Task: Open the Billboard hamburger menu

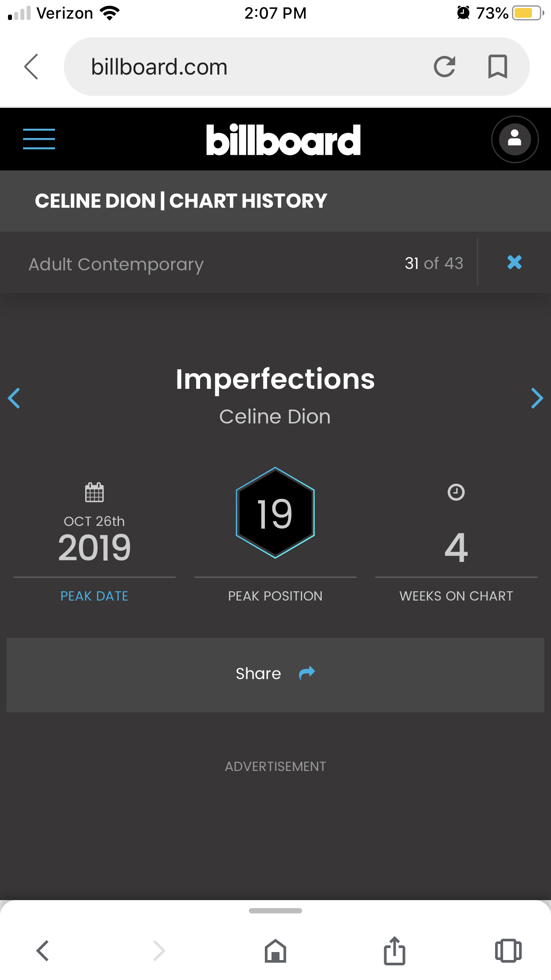Action: pos(39,139)
